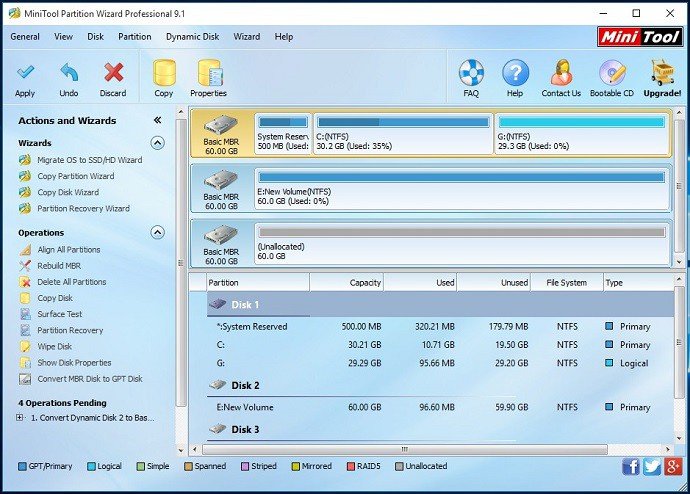Click the first Basic MBR disk icon
The height and width of the screenshot is (494, 690).
pos(221,125)
